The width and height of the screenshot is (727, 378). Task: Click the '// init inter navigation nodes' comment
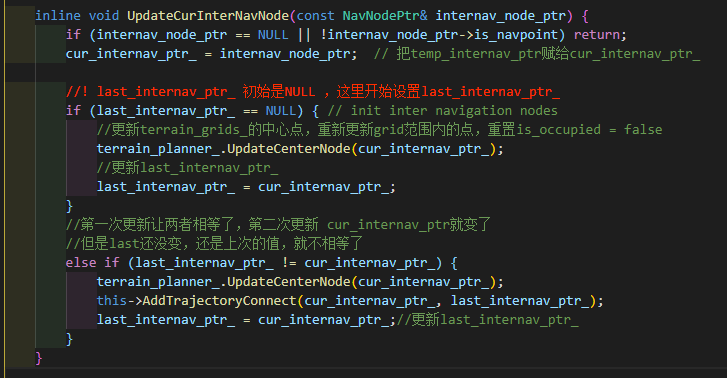coord(442,111)
